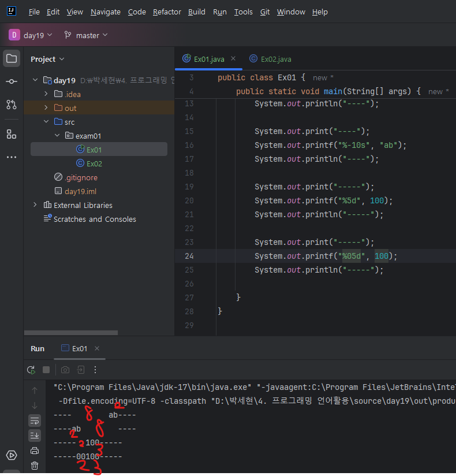Clear console output with trash icon

coord(35,466)
